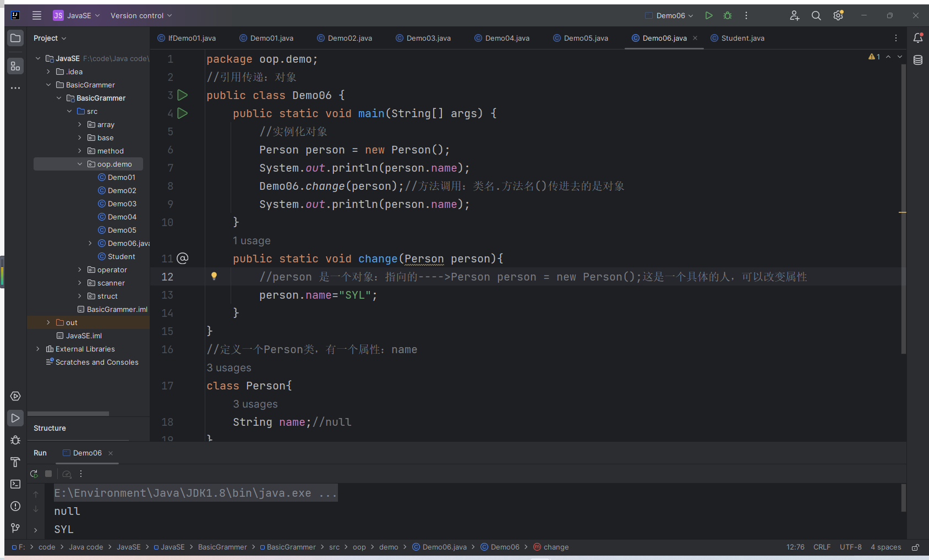
Task: Open the Build hammer tool window
Action: click(x=15, y=462)
